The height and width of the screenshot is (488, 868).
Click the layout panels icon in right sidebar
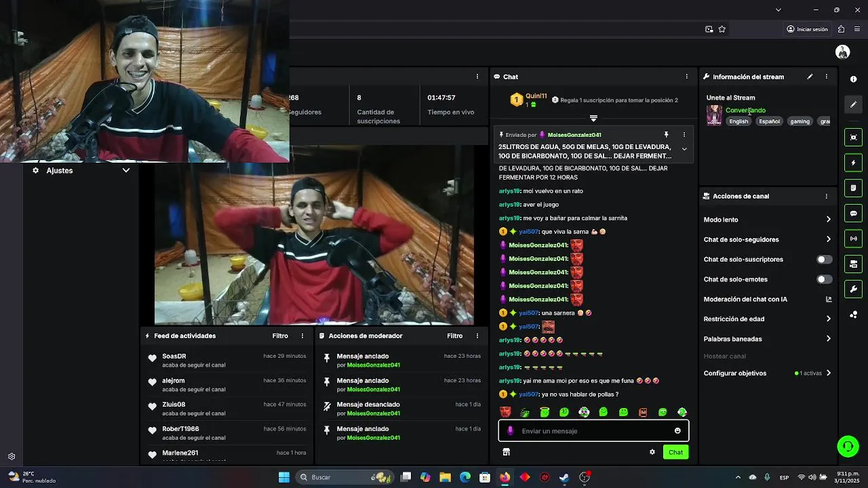click(853, 264)
